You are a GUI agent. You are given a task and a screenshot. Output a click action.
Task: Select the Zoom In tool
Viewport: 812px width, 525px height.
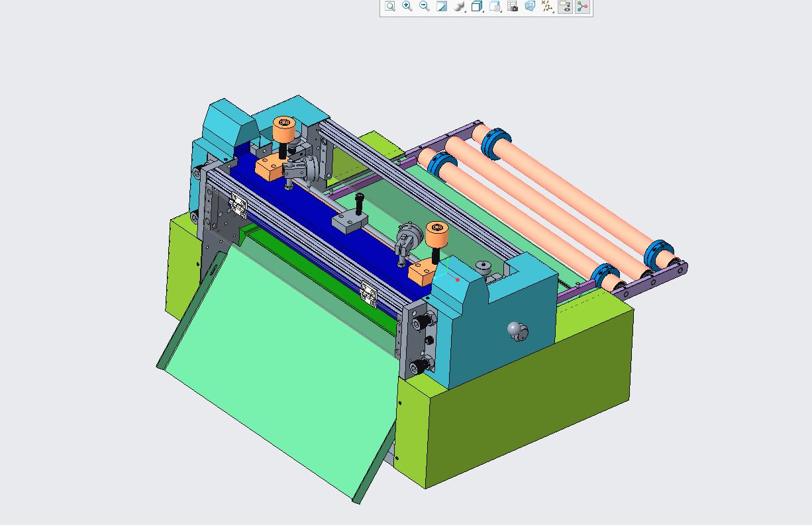point(407,7)
